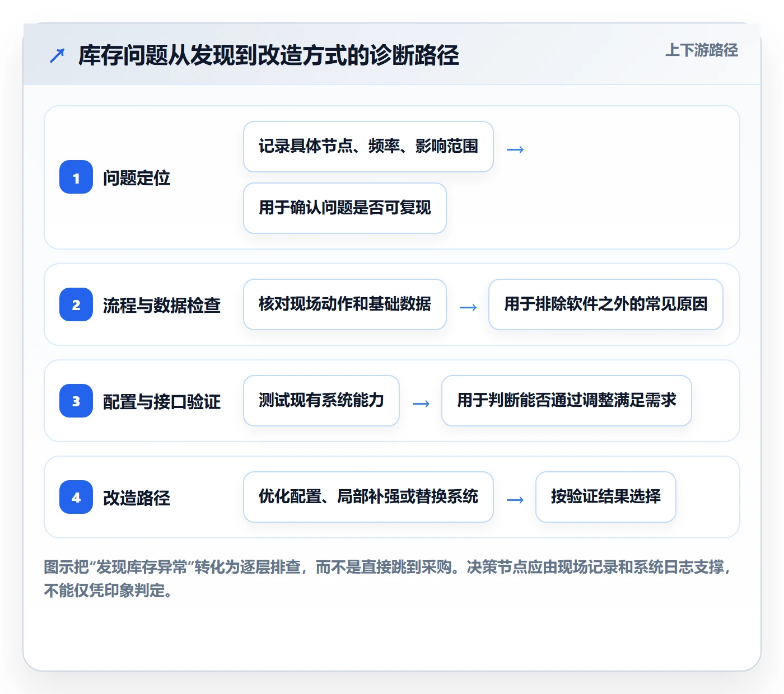The height and width of the screenshot is (694, 784).
Task: Click the title 库存问题从发现到改造方式的诊断路径
Action: [269, 55]
